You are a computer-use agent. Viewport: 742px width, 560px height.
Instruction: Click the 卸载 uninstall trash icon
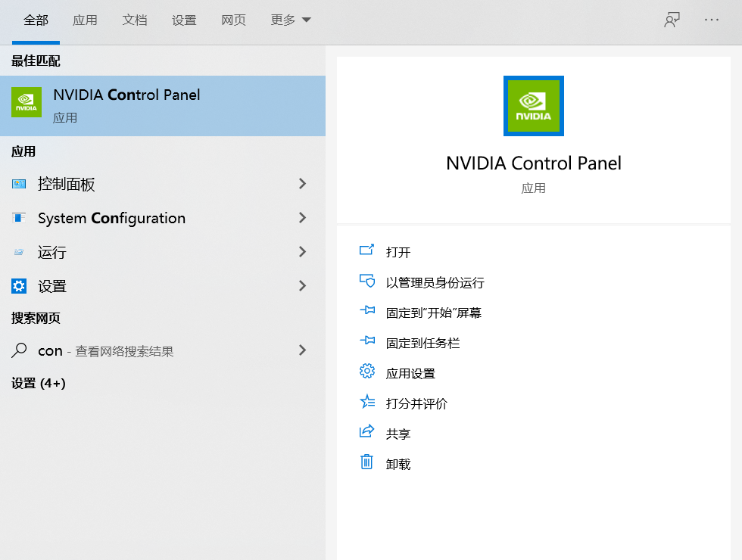[x=366, y=463]
